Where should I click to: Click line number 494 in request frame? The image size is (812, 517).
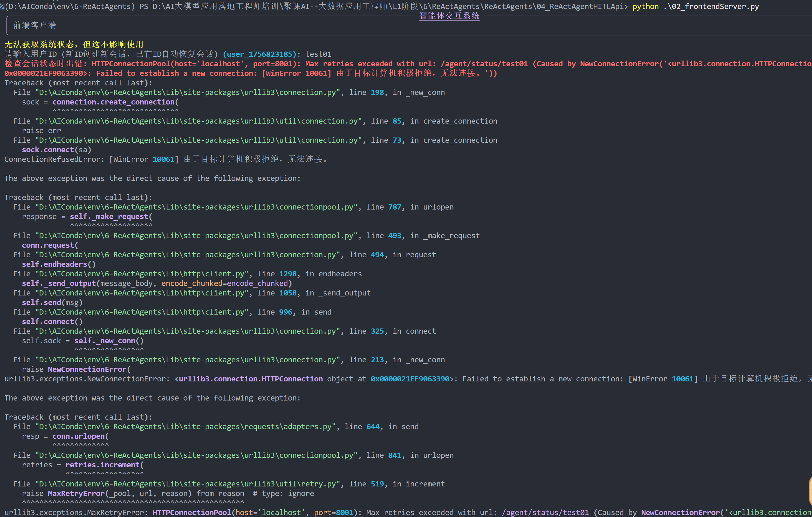coord(377,255)
